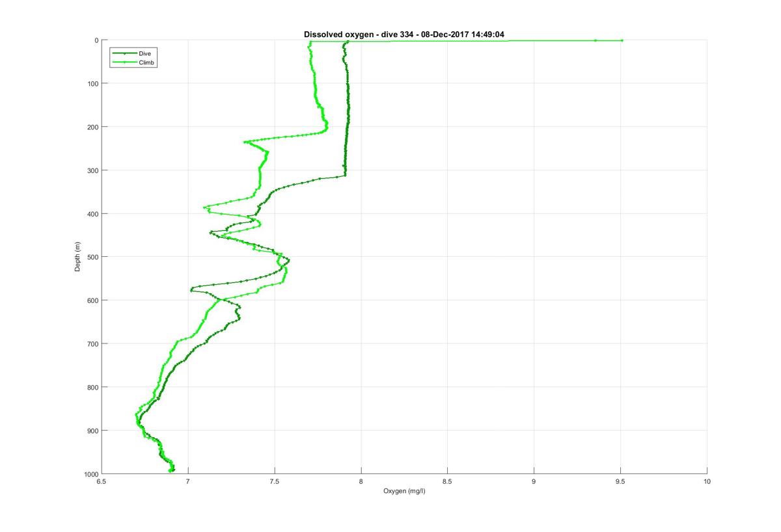Click y-axis tick label 300
Image resolution: width=781 pixels, height=532 pixels.
click(x=93, y=170)
